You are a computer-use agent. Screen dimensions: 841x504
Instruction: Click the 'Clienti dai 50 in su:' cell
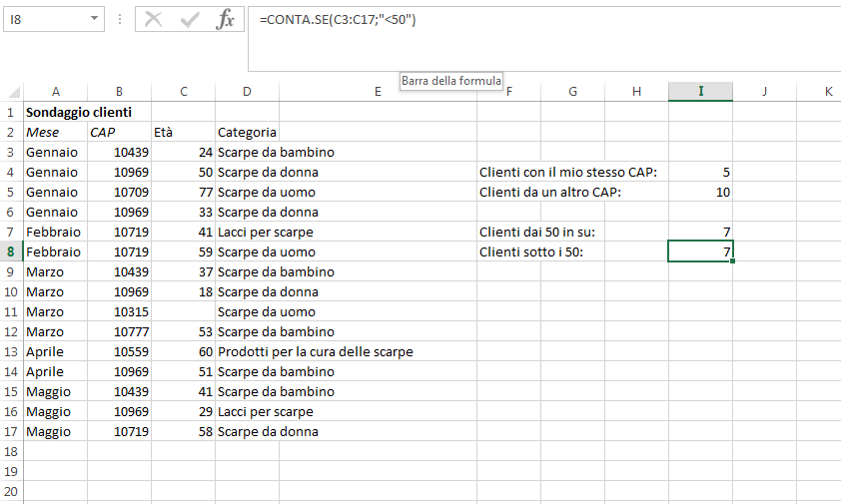(537, 233)
